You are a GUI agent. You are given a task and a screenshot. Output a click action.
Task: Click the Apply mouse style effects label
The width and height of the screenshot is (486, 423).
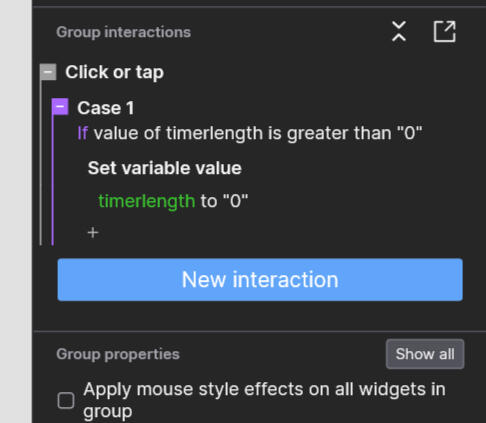(264, 400)
